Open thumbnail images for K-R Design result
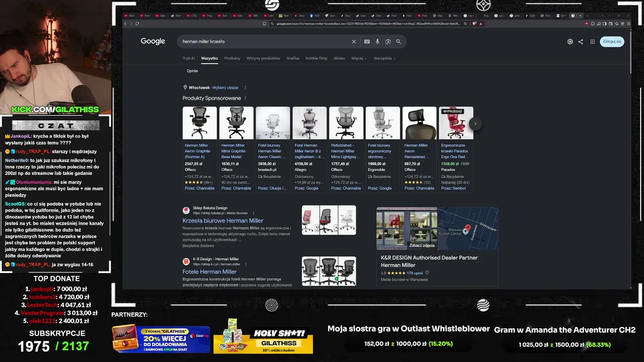644x362 pixels. click(x=329, y=271)
